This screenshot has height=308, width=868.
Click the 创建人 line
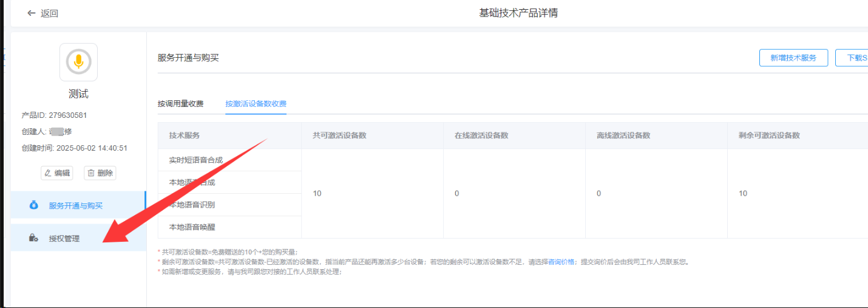[x=47, y=131]
